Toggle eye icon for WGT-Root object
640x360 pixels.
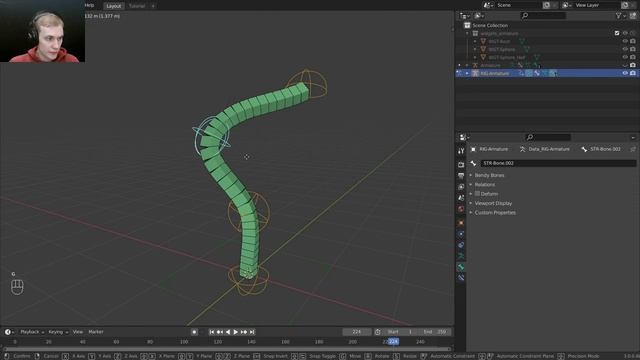pos(625,41)
